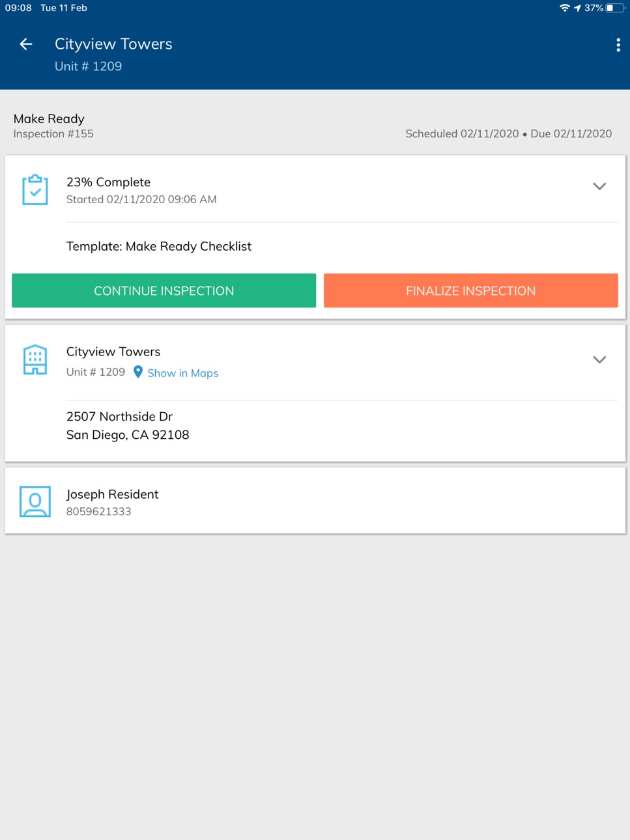Tap Inspection #155 label
Image resolution: width=630 pixels, height=840 pixels.
pyautogui.click(x=53, y=133)
